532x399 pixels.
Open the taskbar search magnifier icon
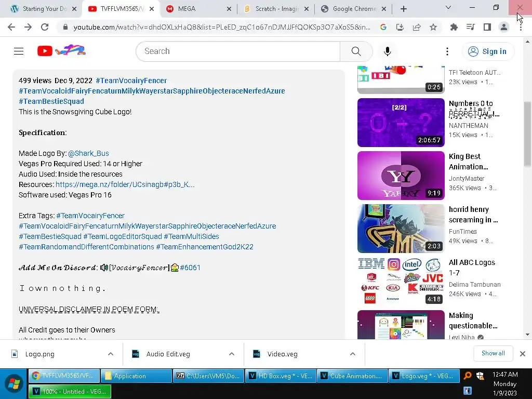coord(468,375)
